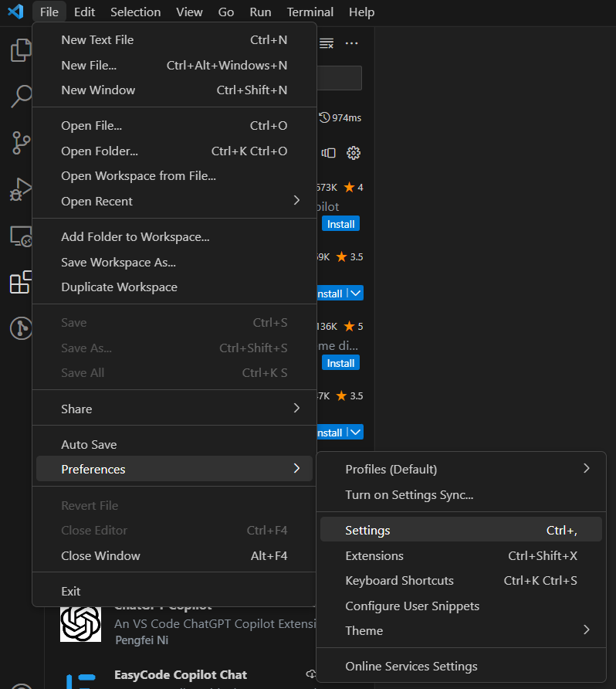
Task: Open the install options dropdown arrow
Action: click(357, 293)
